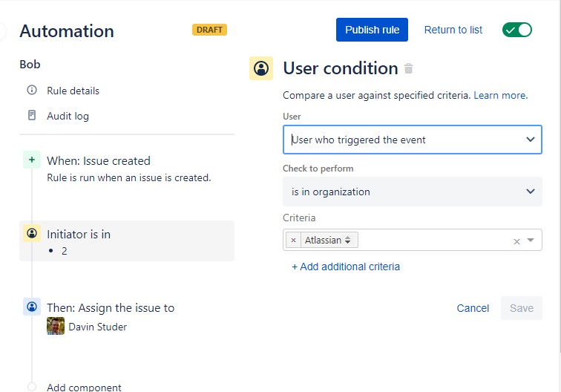
Task: Click Add additional criteria
Action: pos(346,267)
